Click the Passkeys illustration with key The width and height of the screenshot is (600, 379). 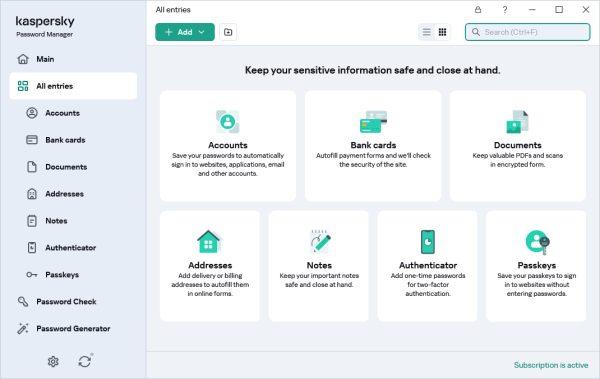(537, 242)
